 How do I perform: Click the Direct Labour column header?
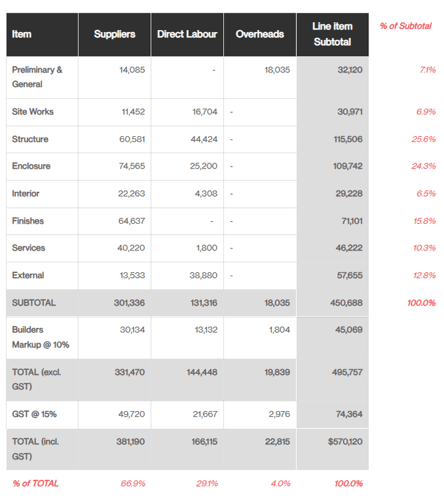[187, 35]
